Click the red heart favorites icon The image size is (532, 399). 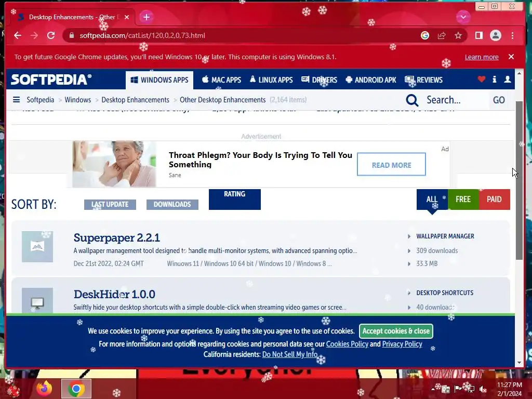coord(482,79)
